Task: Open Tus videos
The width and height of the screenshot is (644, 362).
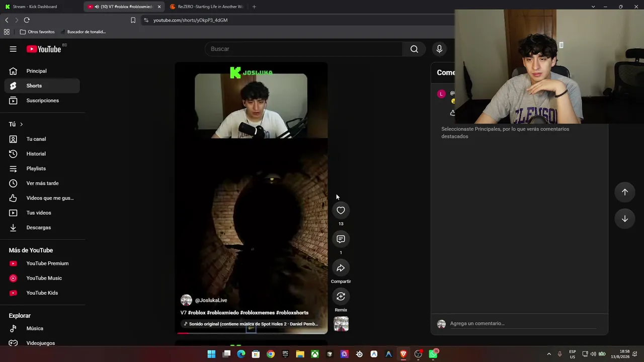Action: click(x=42, y=213)
